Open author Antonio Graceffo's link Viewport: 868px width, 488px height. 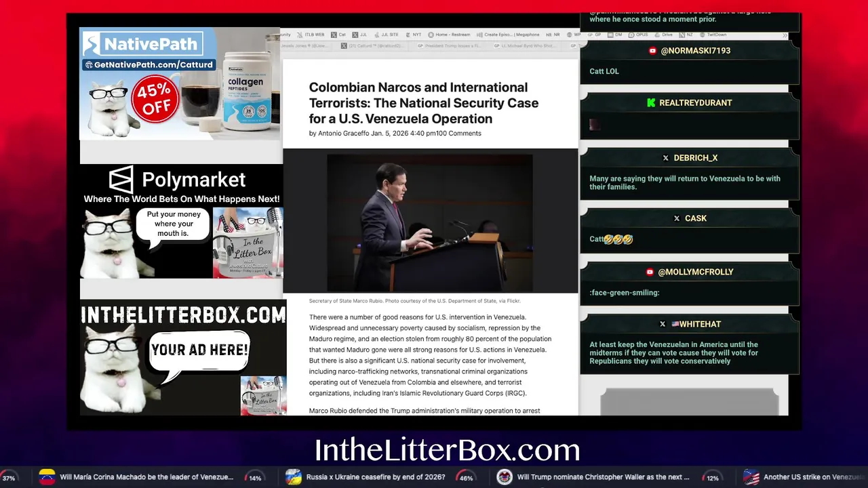[x=343, y=134]
